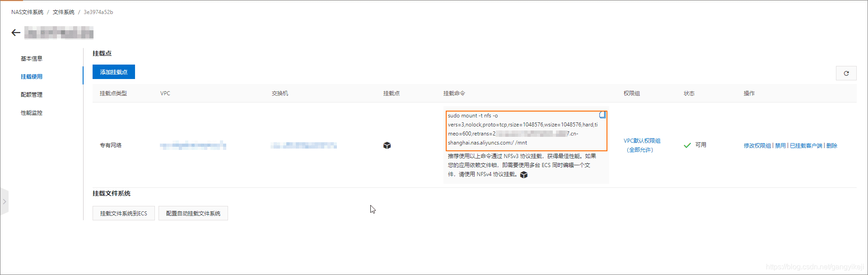Click the cube icon after NFSv4 协议挂载
Image resolution: width=868 pixels, height=275 pixels.
(524, 175)
